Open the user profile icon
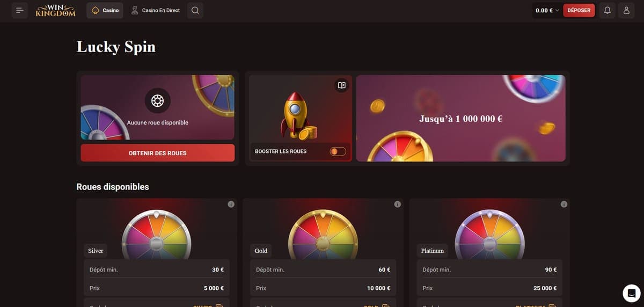The image size is (644, 307). coord(626,10)
